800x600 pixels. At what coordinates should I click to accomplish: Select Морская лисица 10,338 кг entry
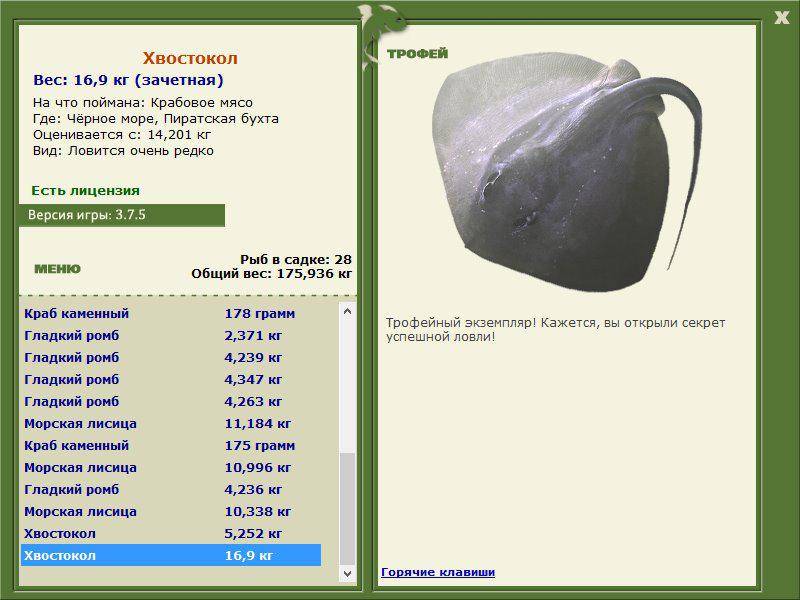(x=171, y=511)
